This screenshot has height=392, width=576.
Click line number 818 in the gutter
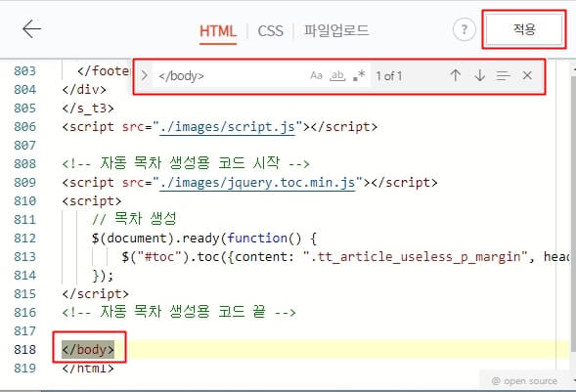point(25,349)
